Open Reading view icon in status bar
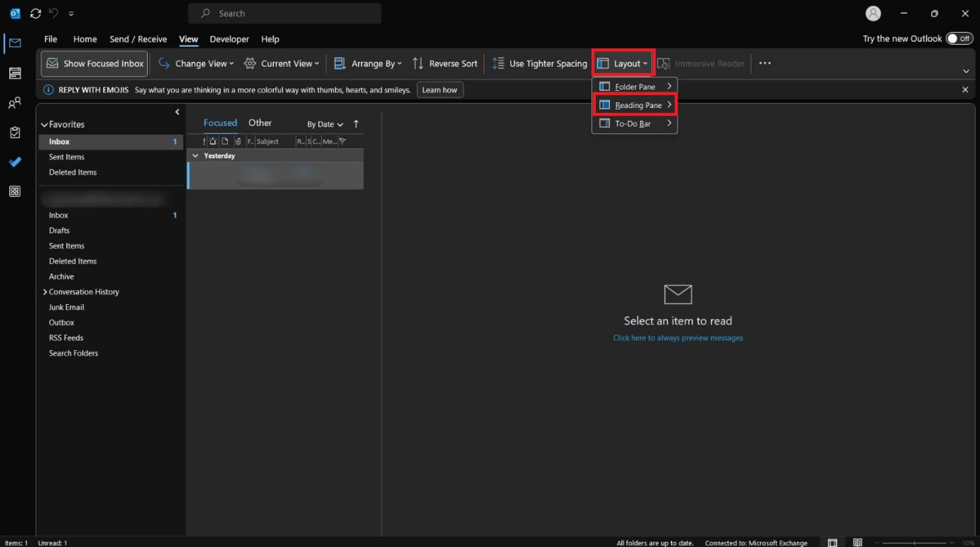The image size is (980, 547). tap(857, 542)
